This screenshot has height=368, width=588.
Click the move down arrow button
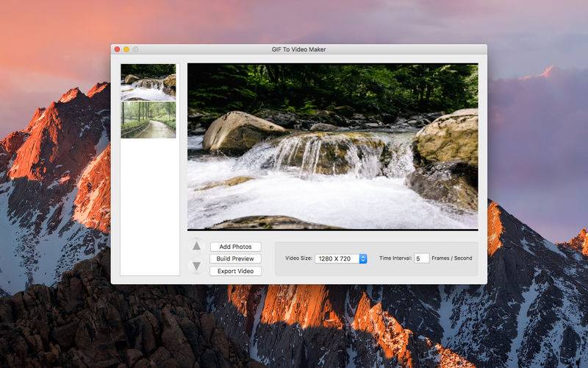tap(196, 266)
